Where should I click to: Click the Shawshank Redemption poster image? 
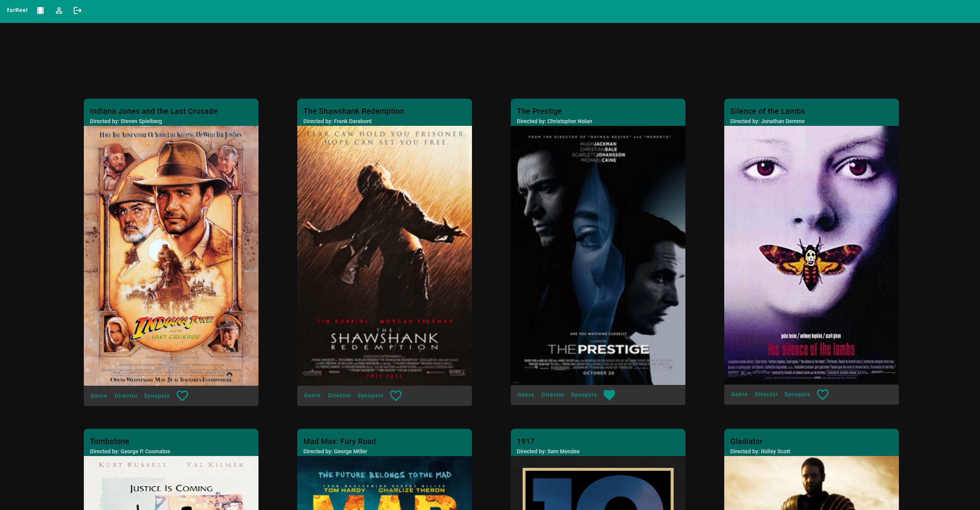point(385,256)
